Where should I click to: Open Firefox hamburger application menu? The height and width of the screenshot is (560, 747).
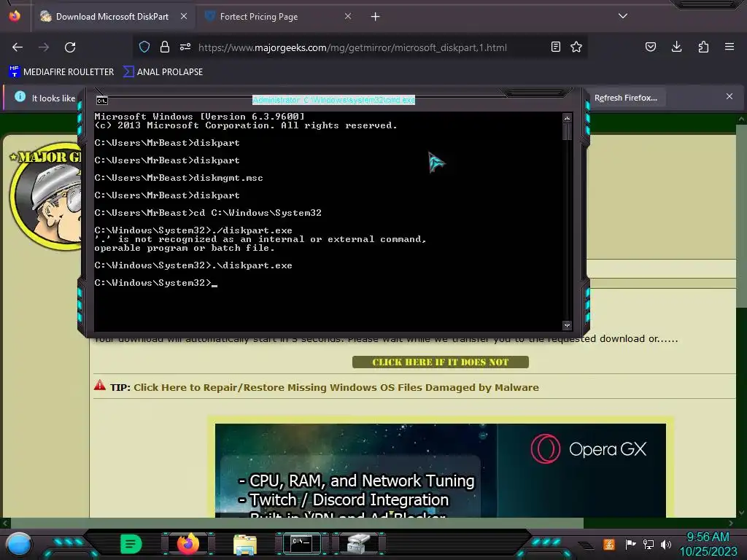coord(729,47)
